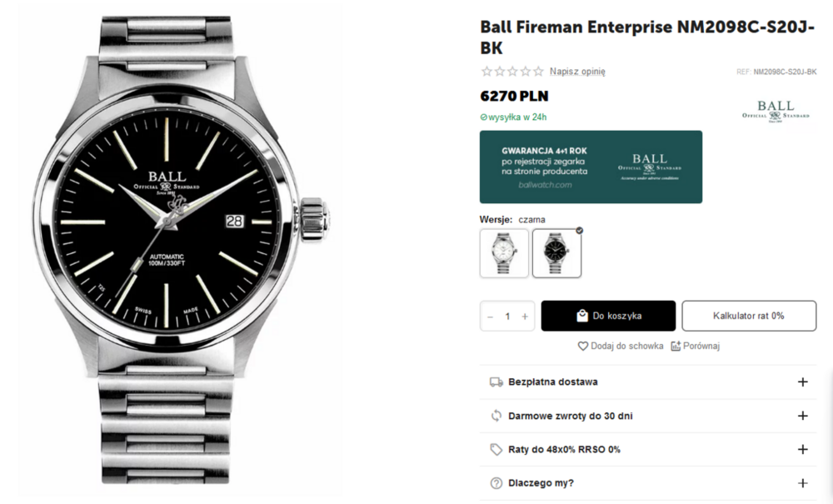Rate product with the first star
The image size is (833, 504).
click(486, 72)
